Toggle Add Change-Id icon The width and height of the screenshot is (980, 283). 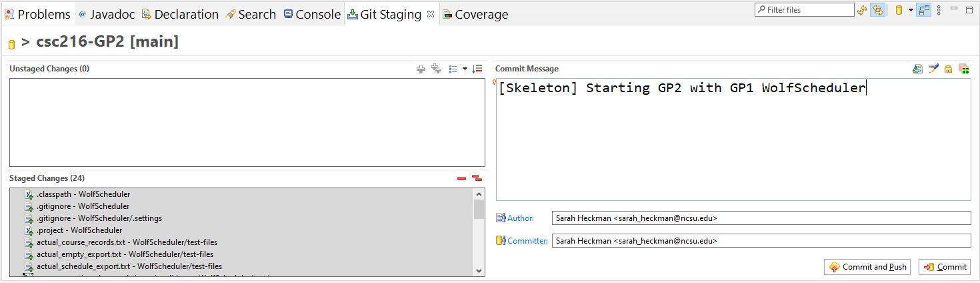click(964, 69)
